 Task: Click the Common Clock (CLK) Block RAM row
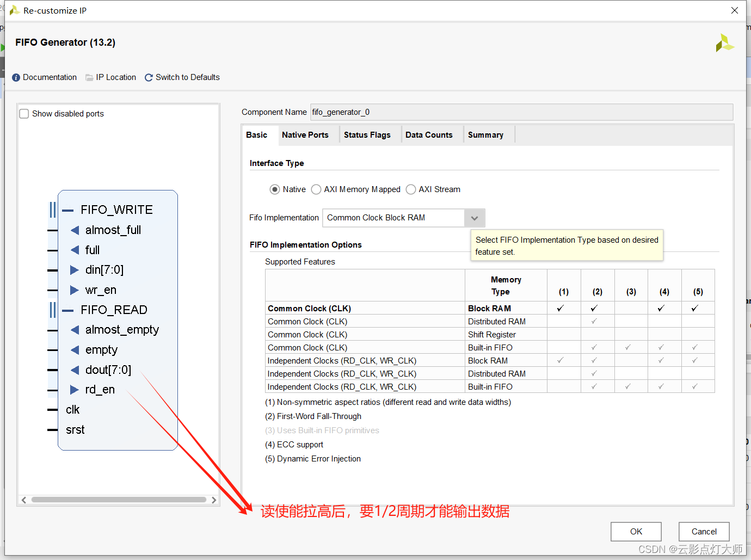pos(490,308)
